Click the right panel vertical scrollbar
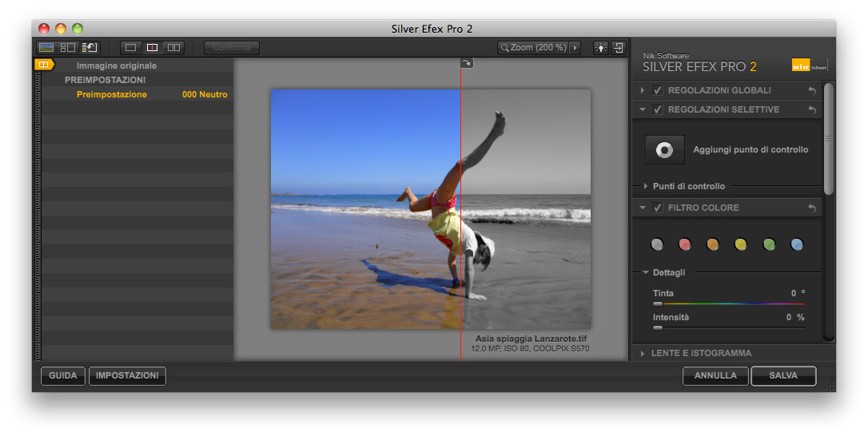868x436 pixels. click(829, 140)
